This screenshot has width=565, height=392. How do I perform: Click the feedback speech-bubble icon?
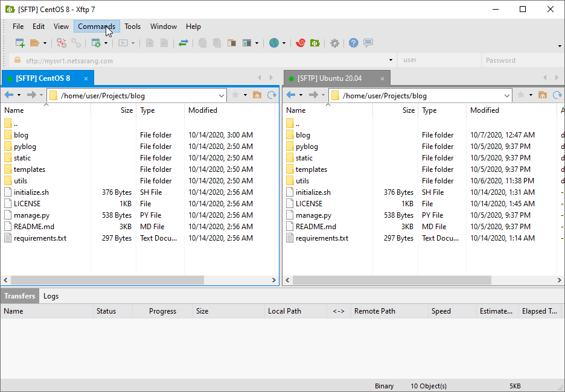click(x=368, y=43)
